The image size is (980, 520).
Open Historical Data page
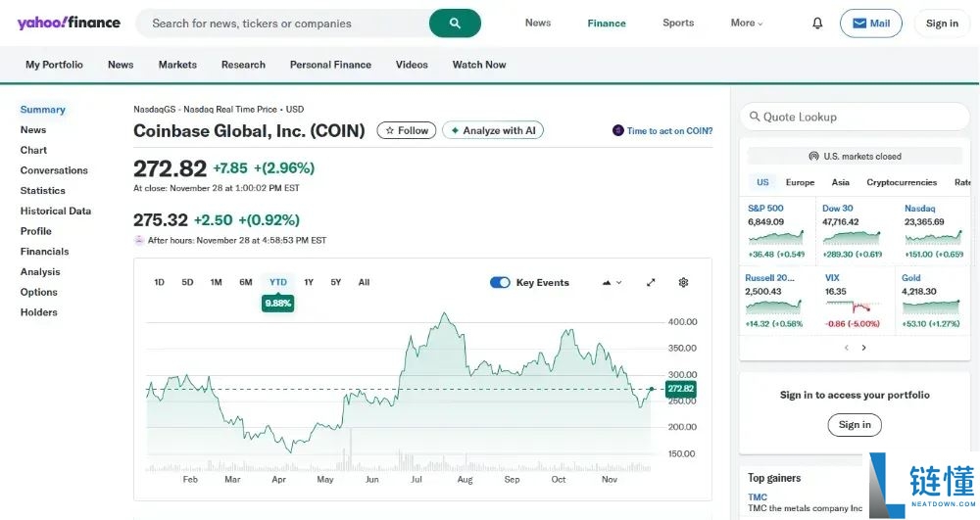(56, 211)
